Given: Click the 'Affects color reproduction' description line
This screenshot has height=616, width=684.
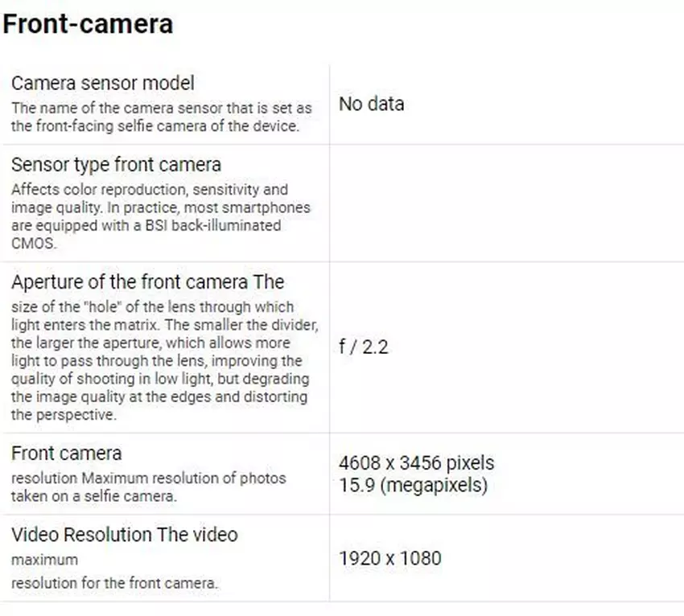Looking at the screenshot, I should click(149, 190).
